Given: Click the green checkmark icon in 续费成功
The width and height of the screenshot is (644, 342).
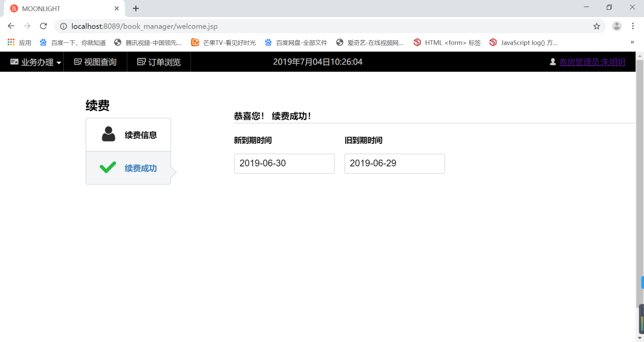Looking at the screenshot, I should click(108, 167).
